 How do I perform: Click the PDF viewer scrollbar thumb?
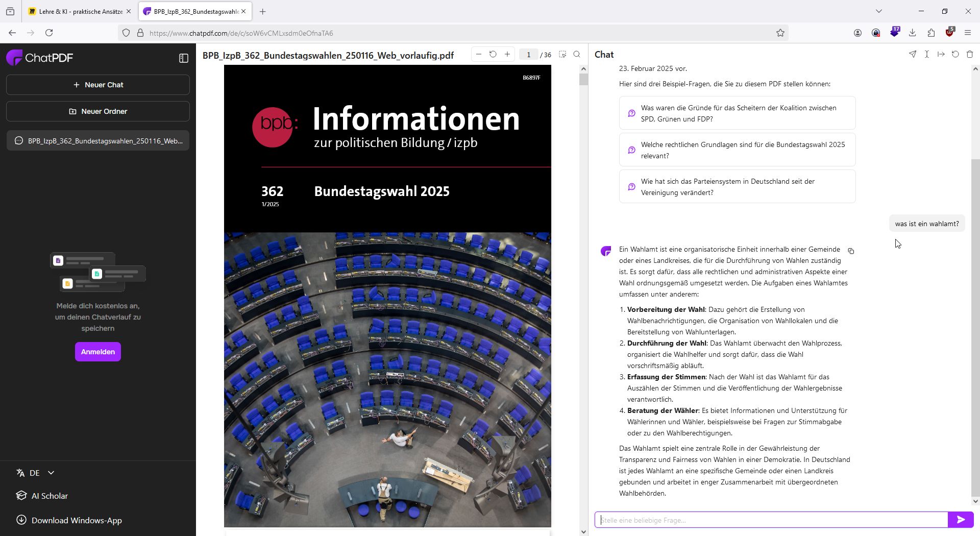click(x=583, y=79)
